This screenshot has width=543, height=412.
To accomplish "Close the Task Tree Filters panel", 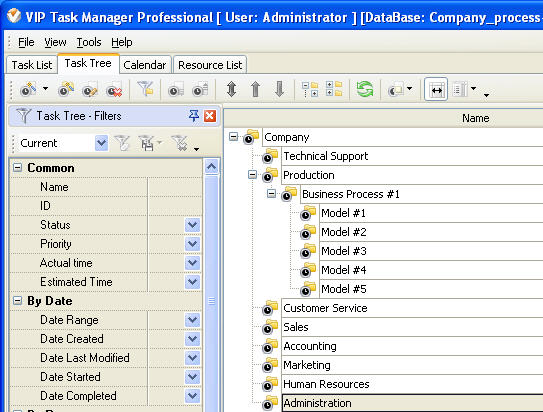I will click(x=210, y=116).
